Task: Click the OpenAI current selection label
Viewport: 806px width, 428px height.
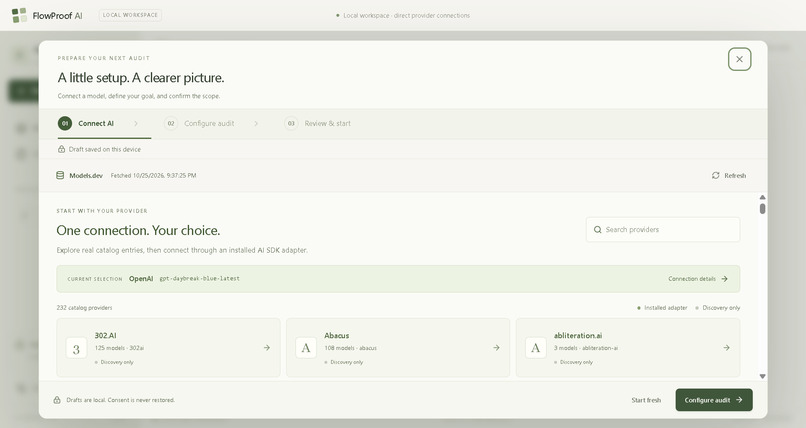Action: click(141, 278)
